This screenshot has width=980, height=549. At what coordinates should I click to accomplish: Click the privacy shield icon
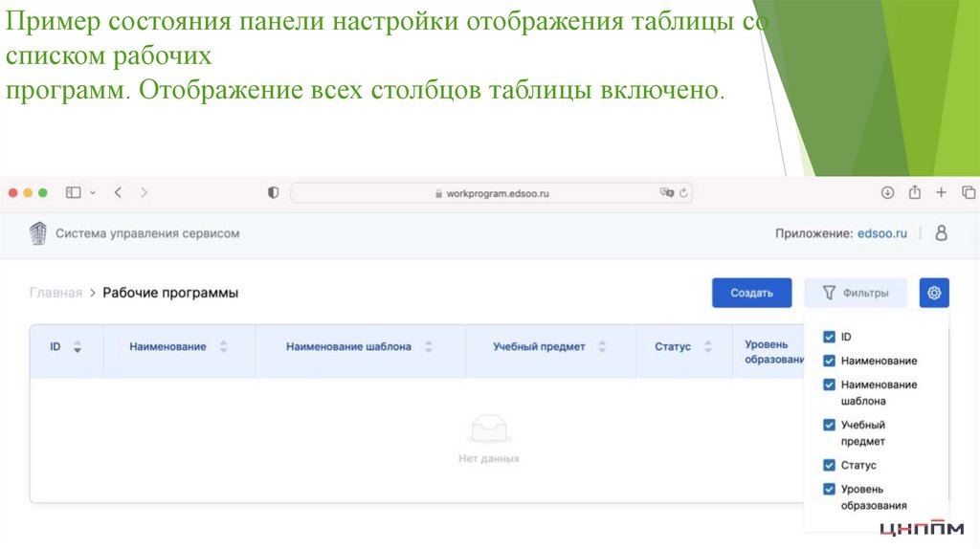click(x=273, y=193)
